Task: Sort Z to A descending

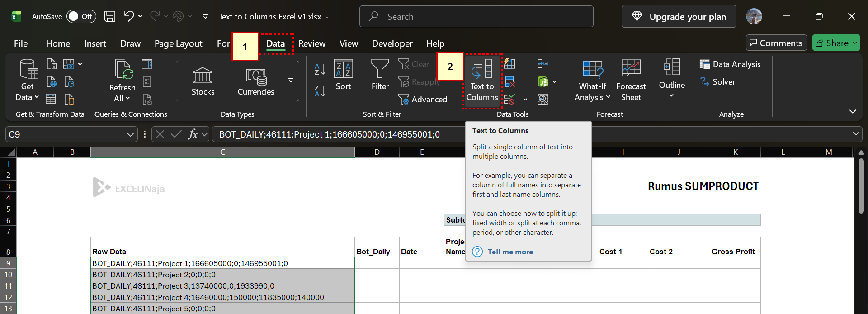Action: 320,91
